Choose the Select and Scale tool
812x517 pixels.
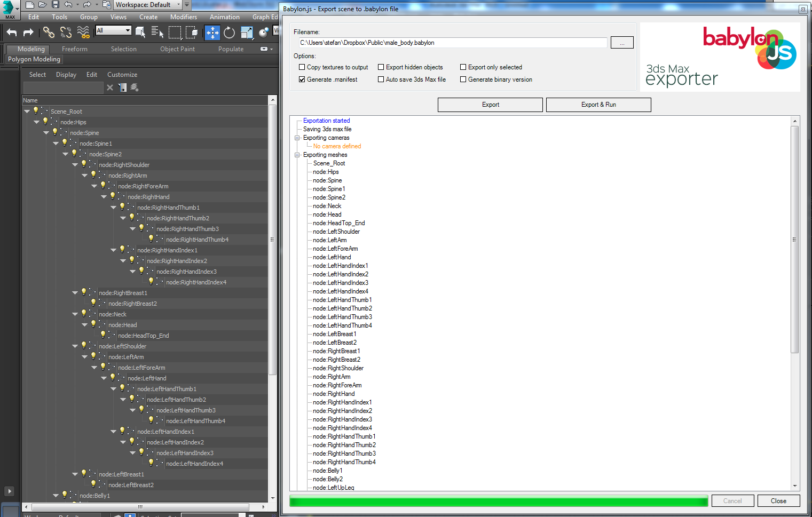tap(247, 33)
